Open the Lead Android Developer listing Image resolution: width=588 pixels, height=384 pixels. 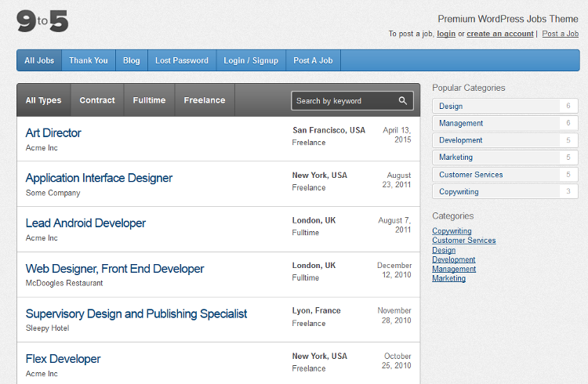click(x=85, y=223)
